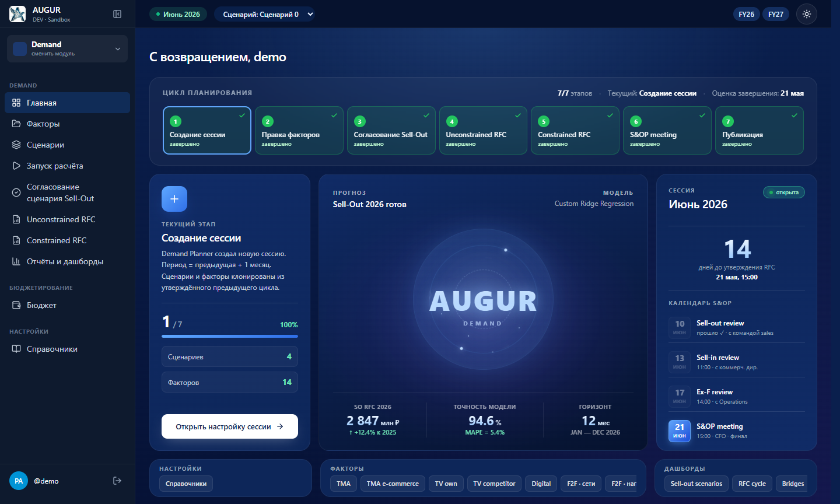Toggle the light theme sun icon
This screenshot has height=504, width=840.
click(x=807, y=14)
